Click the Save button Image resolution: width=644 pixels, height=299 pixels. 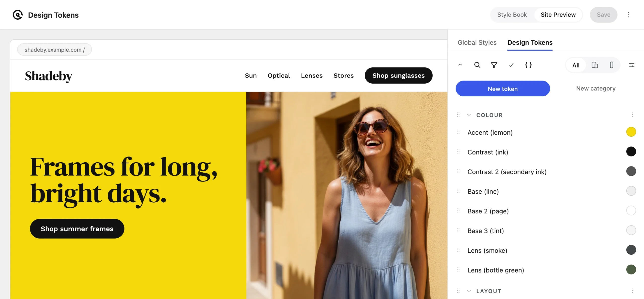coord(603,15)
